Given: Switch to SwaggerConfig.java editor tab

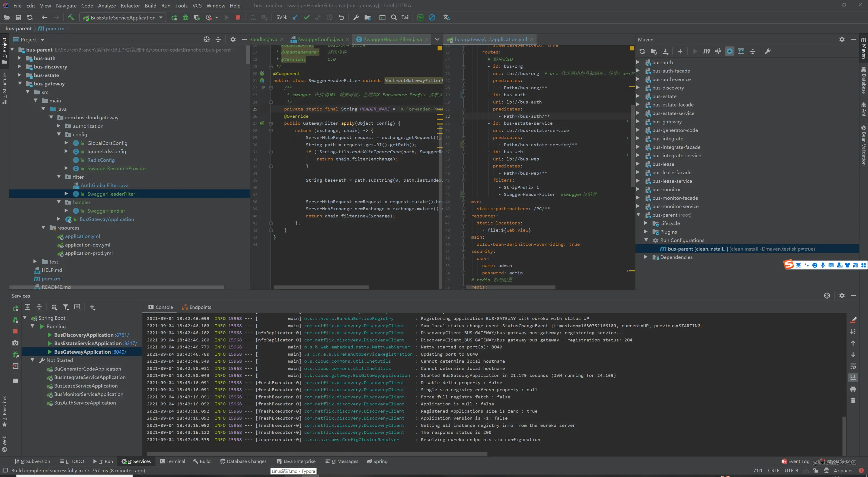Looking at the screenshot, I should click(x=320, y=39).
